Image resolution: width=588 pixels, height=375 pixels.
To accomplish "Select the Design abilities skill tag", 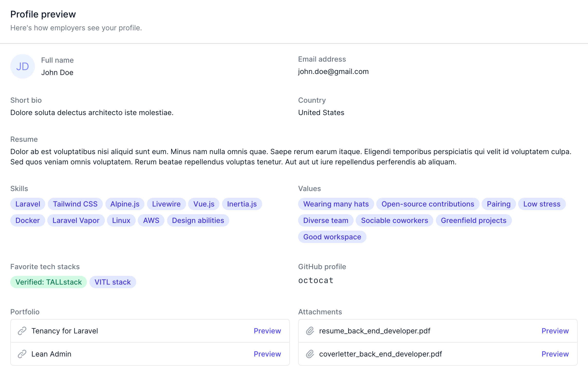I will tap(198, 220).
